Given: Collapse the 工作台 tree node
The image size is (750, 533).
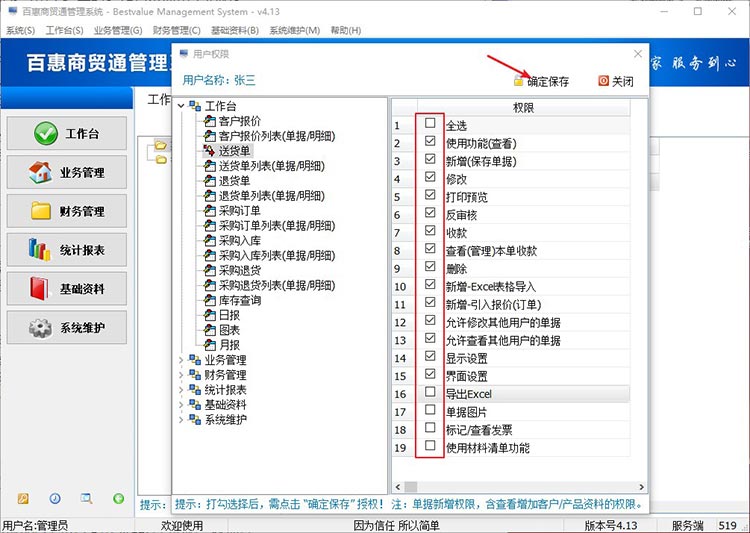Looking at the screenshot, I should click(x=181, y=106).
